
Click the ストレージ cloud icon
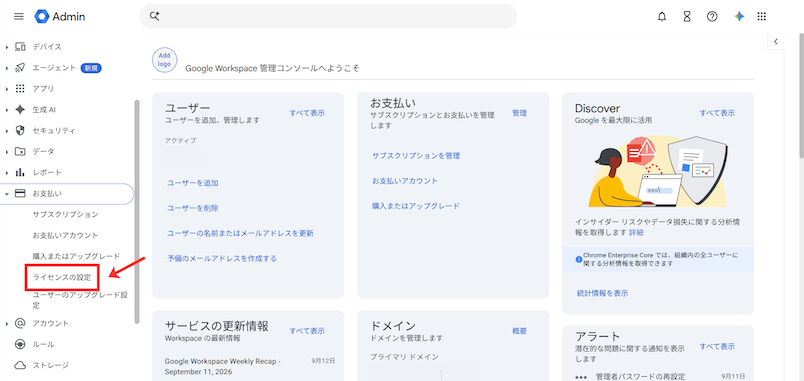(x=21, y=365)
